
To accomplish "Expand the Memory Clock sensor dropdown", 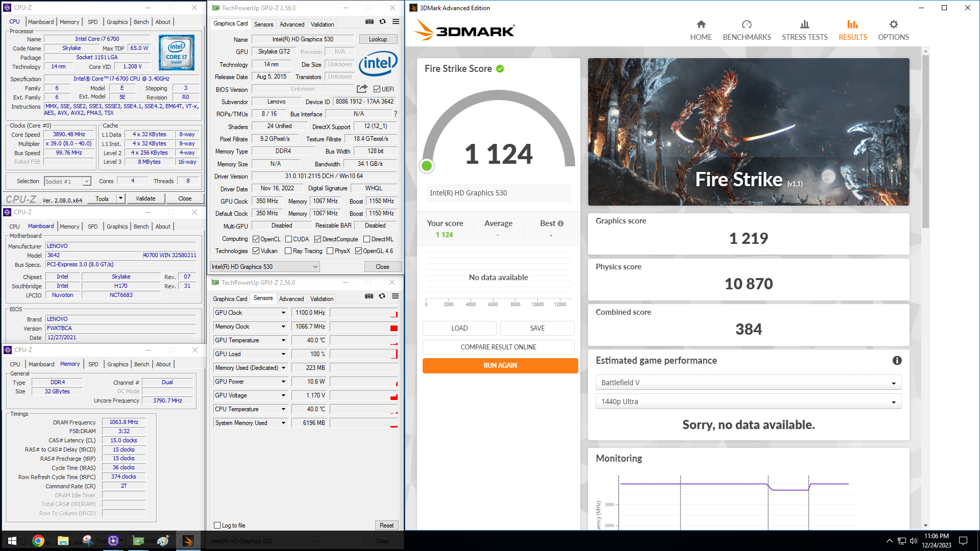I will point(283,327).
